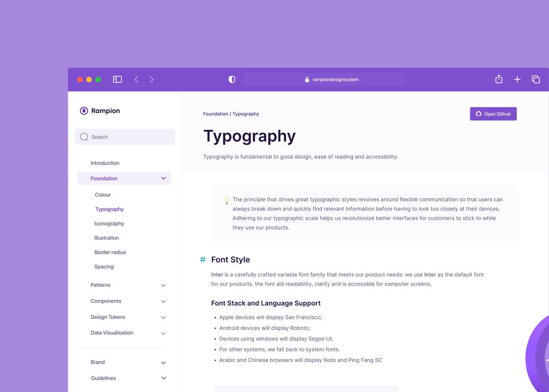Image resolution: width=549 pixels, height=392 pixels.
Task: Click the Noto and Ping Fang SC bullet
Action: (301, 360)
